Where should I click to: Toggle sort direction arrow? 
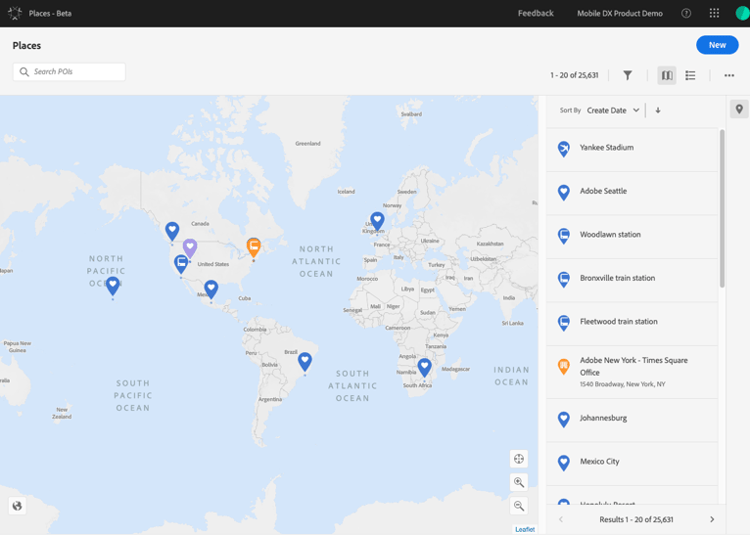coord(658,110)
